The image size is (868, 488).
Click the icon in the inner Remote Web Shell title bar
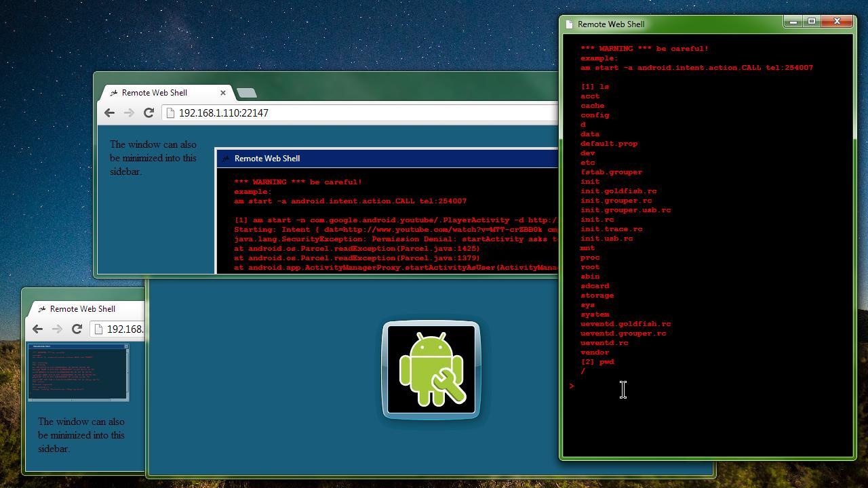[x=226, y=159]
